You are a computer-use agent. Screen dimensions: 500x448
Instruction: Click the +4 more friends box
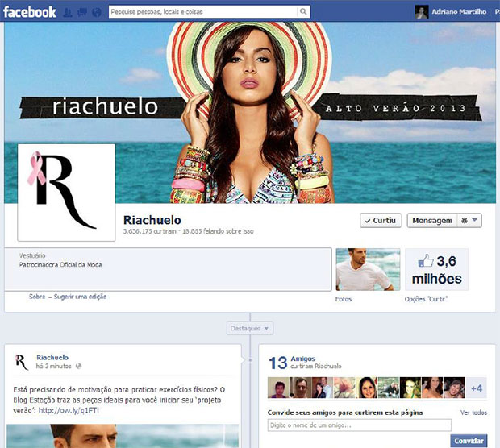click(x=476, y=388)
